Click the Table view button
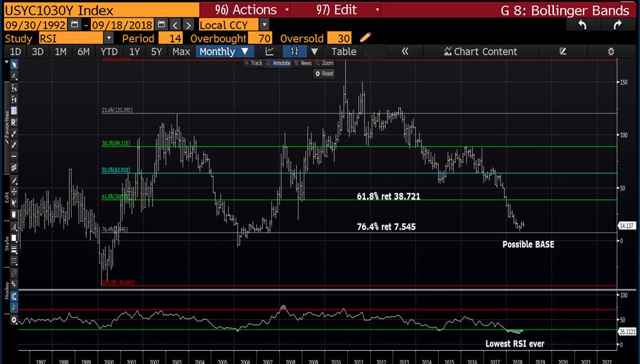Screen dimensions: 640x364 point(344,52)
